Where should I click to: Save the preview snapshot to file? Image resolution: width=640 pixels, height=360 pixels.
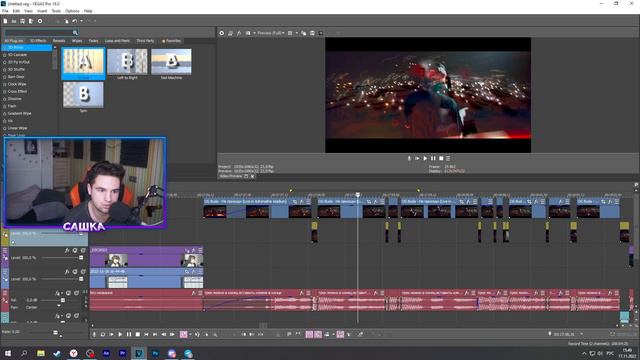[x=312, y=33]
